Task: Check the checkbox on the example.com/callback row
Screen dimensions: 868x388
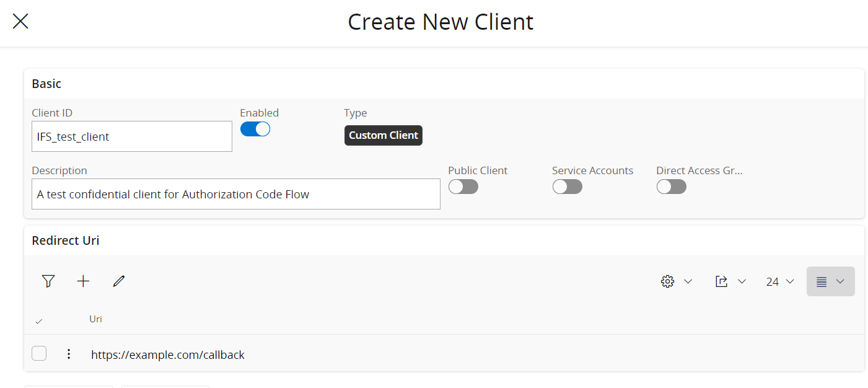Action: (x=39, y=353)
